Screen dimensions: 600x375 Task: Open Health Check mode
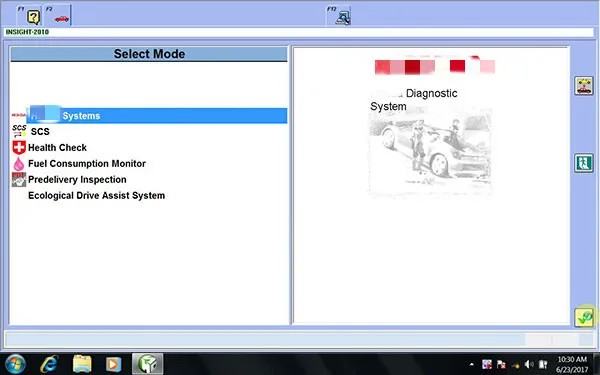tap(57, 148)
